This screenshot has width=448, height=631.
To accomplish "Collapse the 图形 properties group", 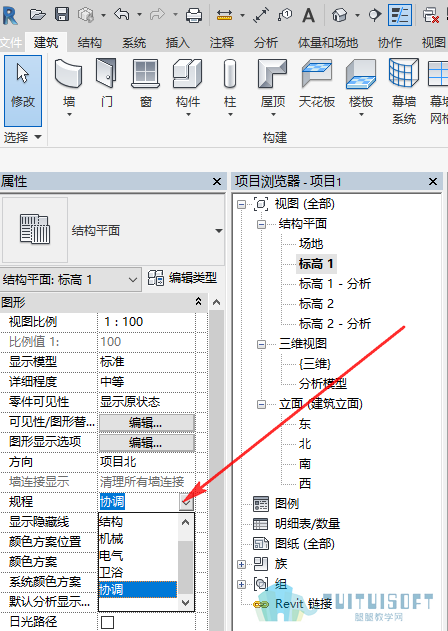I will click(198, 301).
